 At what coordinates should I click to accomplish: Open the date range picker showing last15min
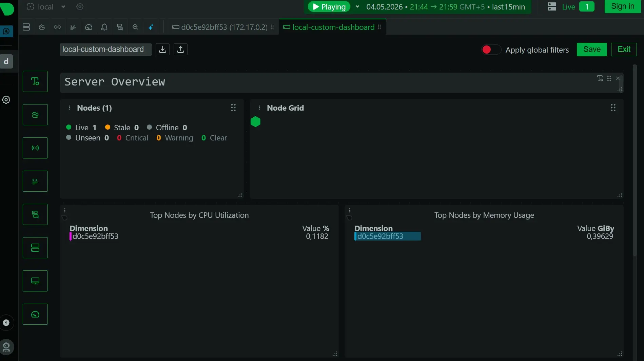pyautogui.click(x=446, y=7)
